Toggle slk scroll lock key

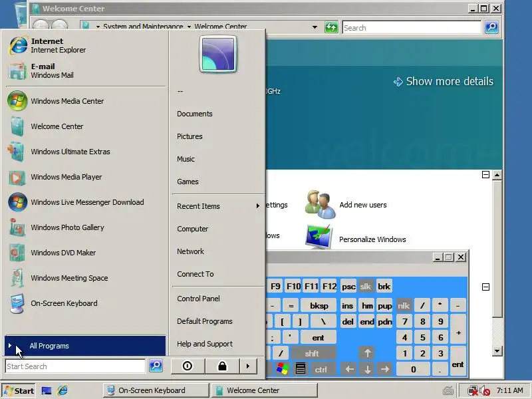tap(365, 287)
